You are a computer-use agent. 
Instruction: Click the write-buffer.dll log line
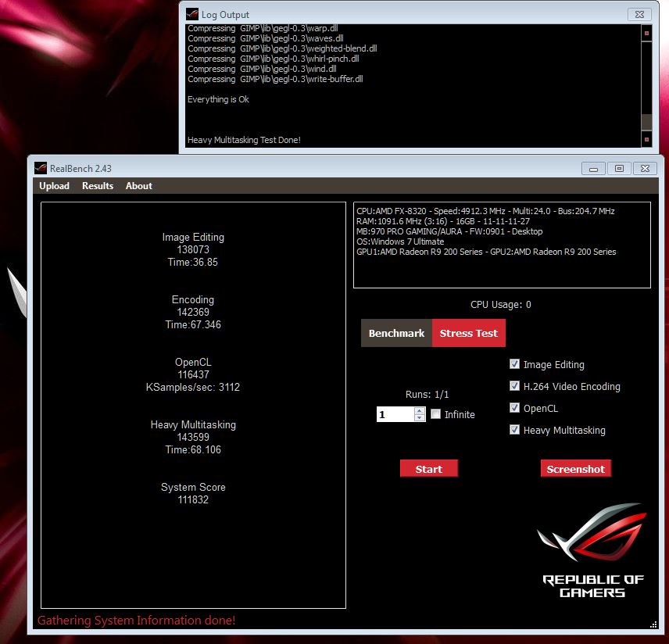pos(275,79)
